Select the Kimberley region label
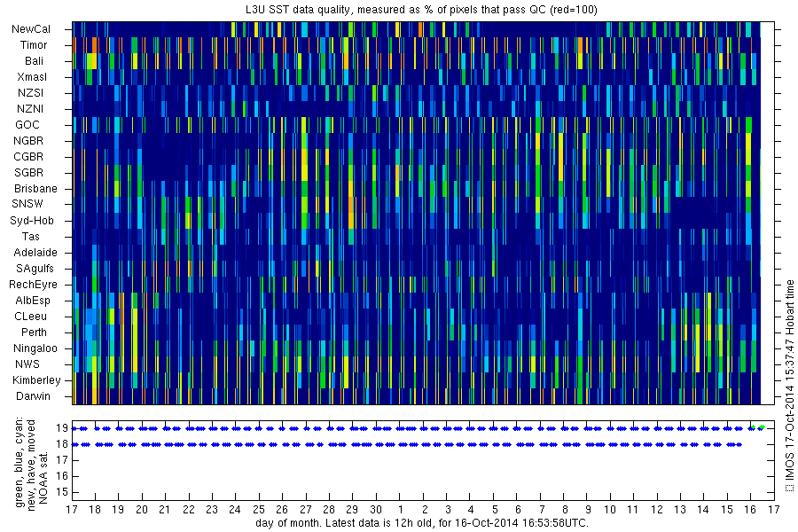The image size is (798, 532). click(36, 380)
